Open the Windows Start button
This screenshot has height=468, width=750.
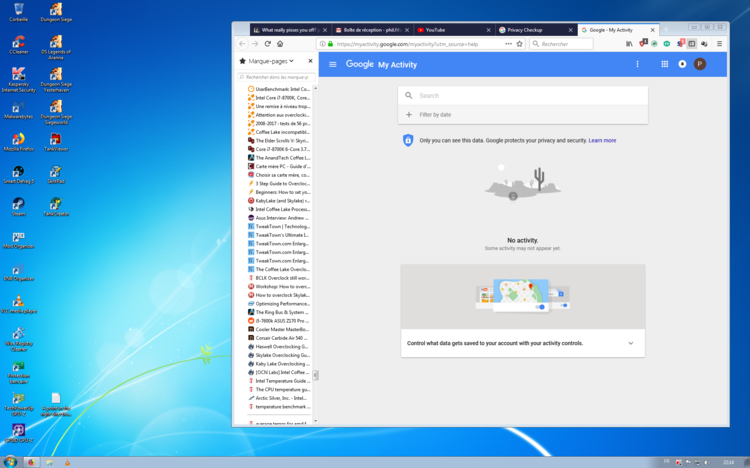tap(10, 462)
